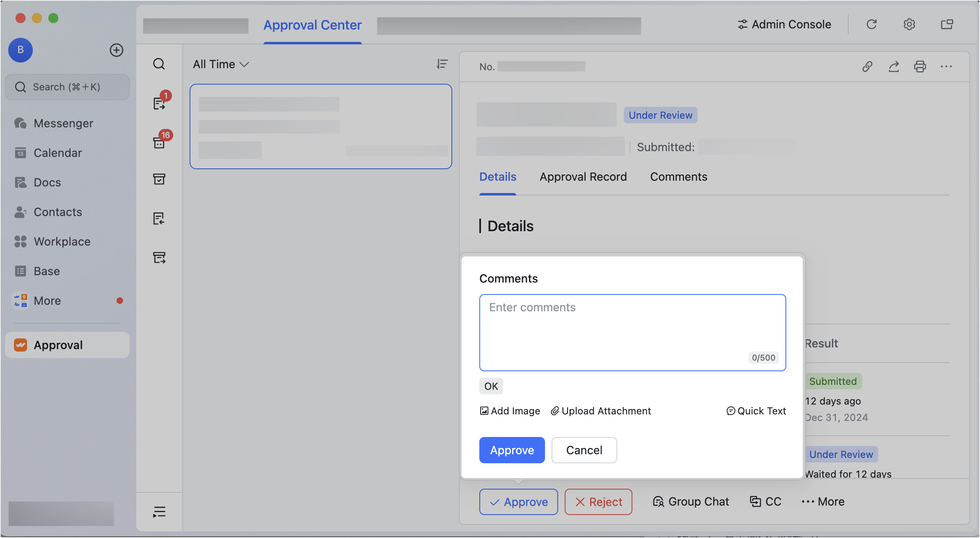Open the approval search magnifier icon
This screenshot has width=980, height=538.
tap(159, 64)
